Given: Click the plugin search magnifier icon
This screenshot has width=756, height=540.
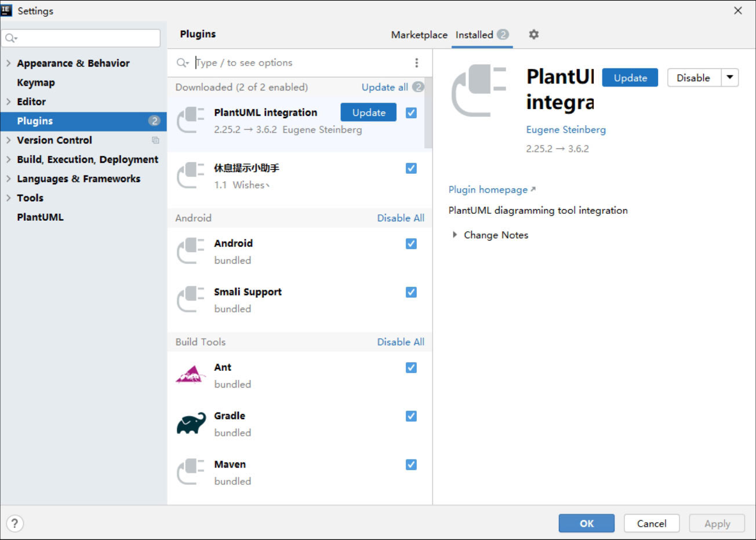Looking at the screenshot, I should 183,63.
